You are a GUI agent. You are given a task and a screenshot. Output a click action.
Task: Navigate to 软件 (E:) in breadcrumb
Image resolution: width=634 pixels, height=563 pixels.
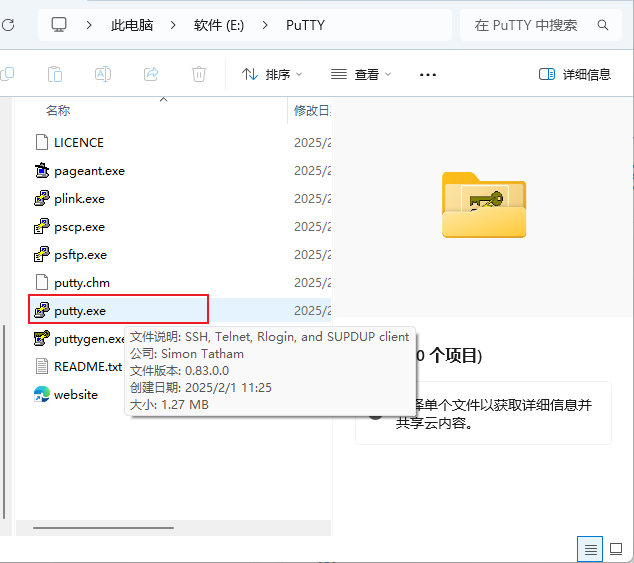coord(217,25)
